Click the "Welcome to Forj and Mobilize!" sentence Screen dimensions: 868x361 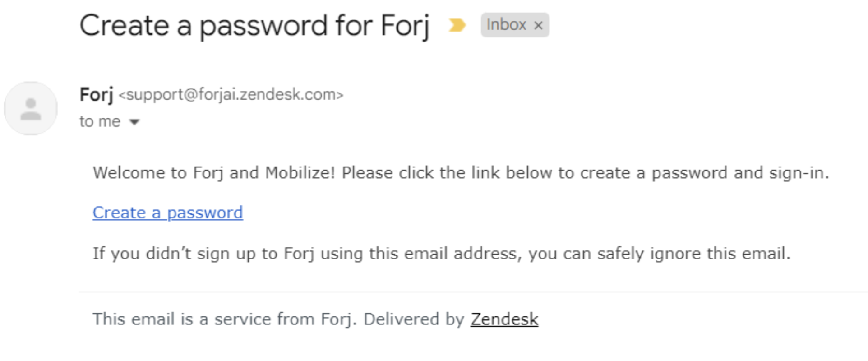214,173
